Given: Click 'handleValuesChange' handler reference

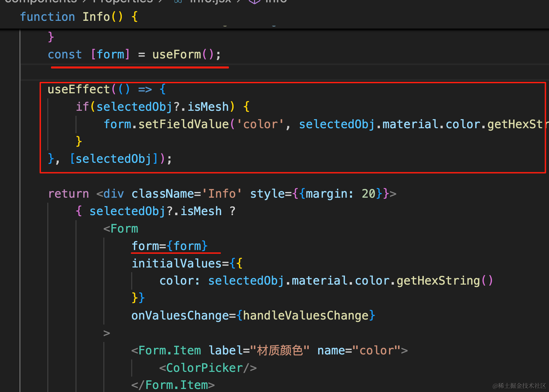Looking at the screenshot, I should [306, 315].
